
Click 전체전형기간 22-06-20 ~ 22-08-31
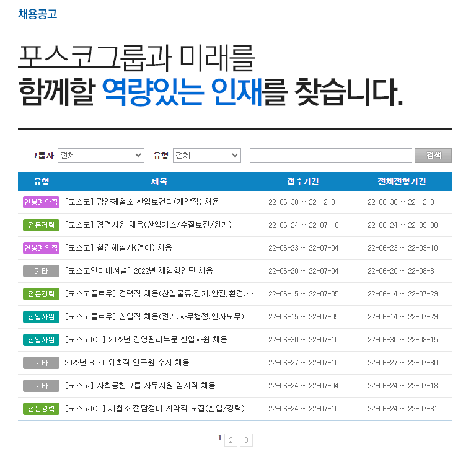(402, 271)
